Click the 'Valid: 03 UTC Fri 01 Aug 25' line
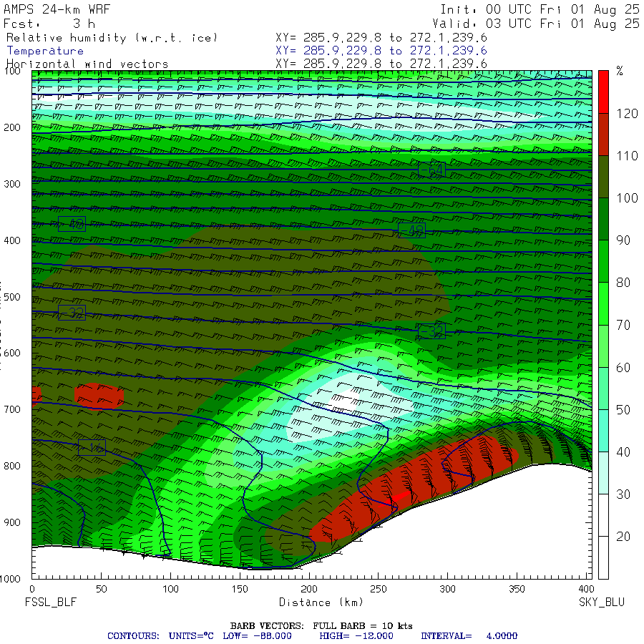The image size is (644, 644). pos(536,24)
